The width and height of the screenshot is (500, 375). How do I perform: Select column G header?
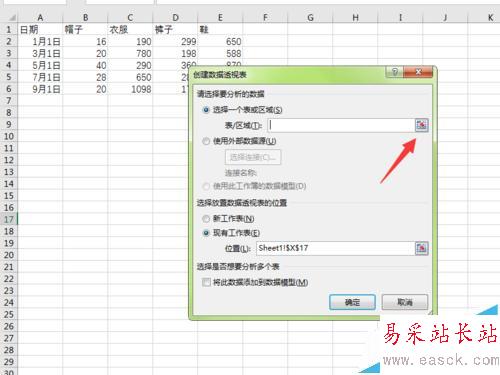[x=310, y=17]
